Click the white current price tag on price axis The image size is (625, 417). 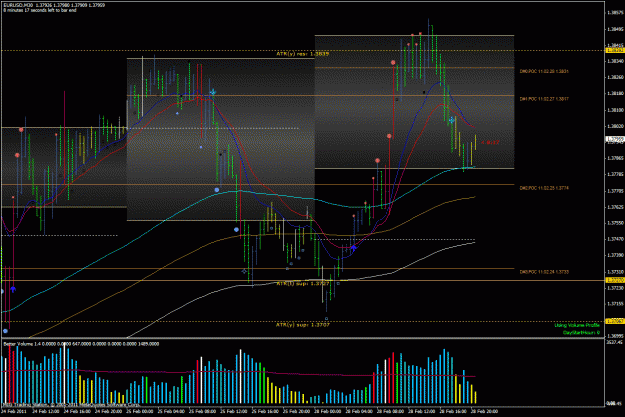[x=615, y=139]
